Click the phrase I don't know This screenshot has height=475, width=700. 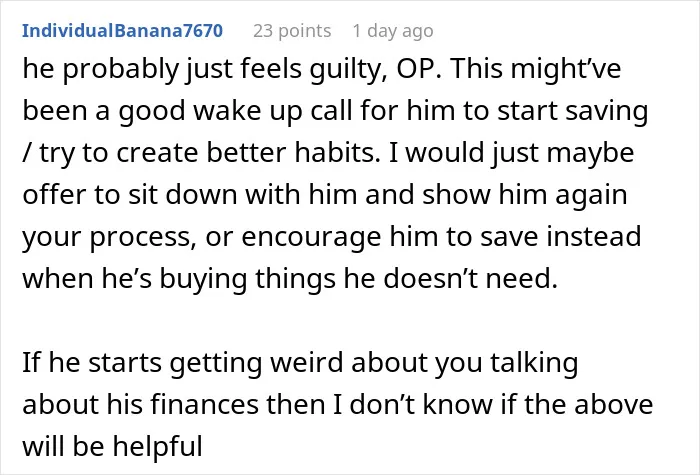point(421,404)
